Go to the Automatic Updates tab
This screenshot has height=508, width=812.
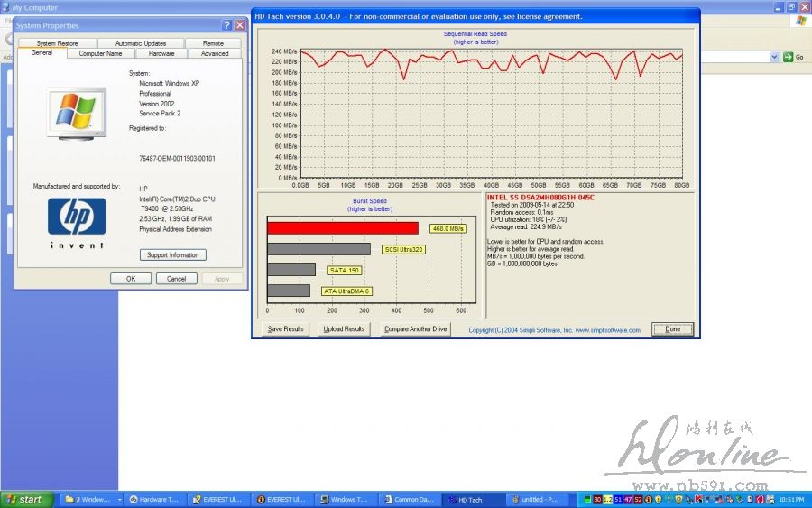pos(141,43)
